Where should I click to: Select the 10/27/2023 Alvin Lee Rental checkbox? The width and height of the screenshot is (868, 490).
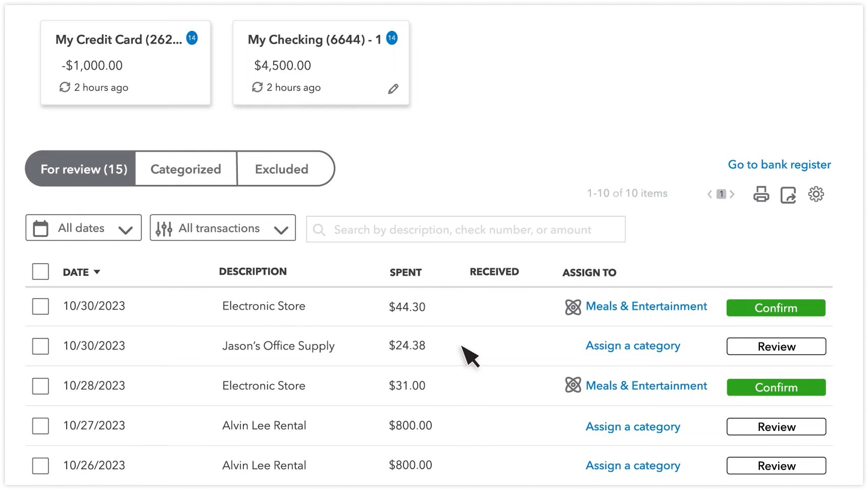pos(40,426)
